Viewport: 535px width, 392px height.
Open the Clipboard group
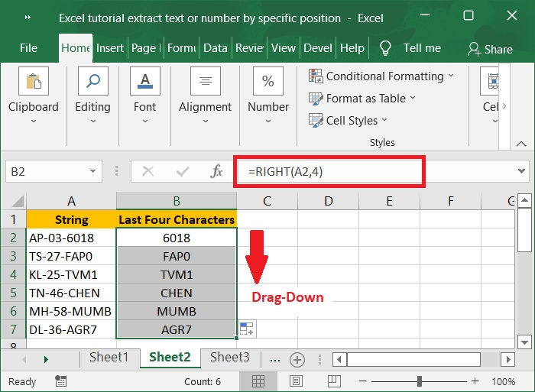pos(34,96)
